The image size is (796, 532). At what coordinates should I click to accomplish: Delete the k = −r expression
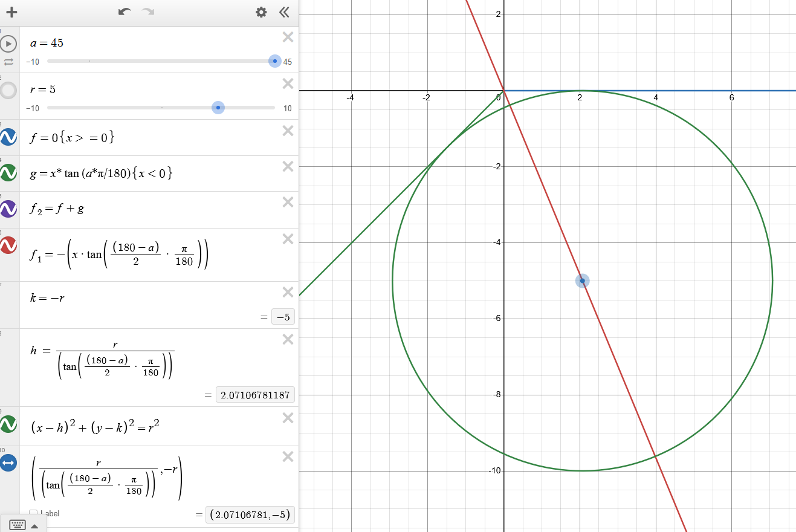(288, 293)
